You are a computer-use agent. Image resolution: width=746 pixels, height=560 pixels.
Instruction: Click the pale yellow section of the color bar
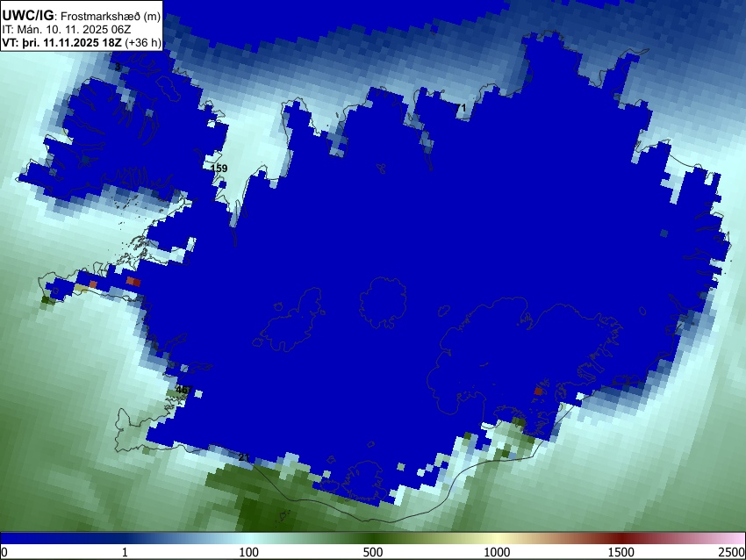497,539
